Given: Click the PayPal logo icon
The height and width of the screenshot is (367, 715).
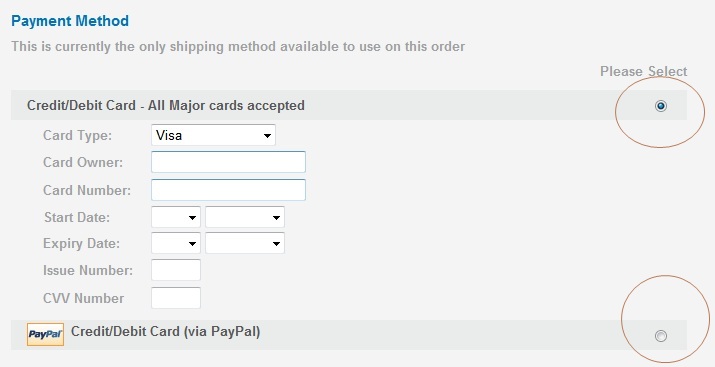Looking at the screenshot, I should [x=45, y=334].
